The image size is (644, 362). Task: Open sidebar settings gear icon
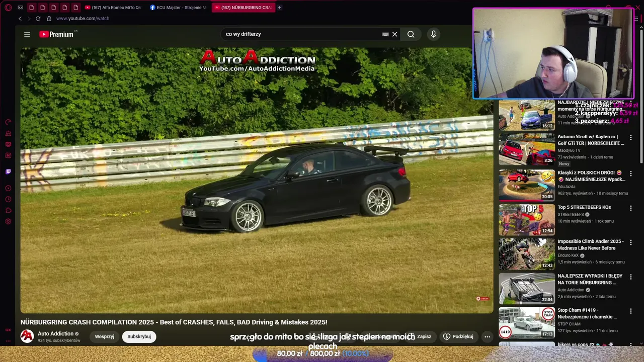point(8,221)
